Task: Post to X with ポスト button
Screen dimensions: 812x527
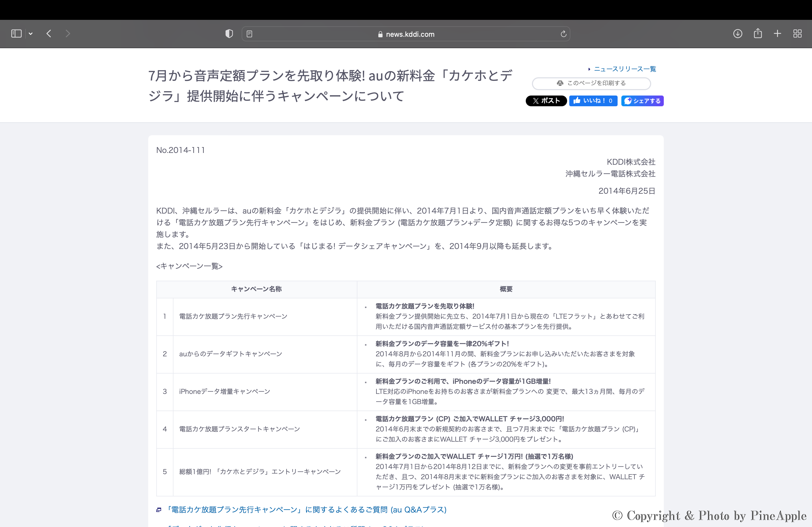Action: pos(546,101)
